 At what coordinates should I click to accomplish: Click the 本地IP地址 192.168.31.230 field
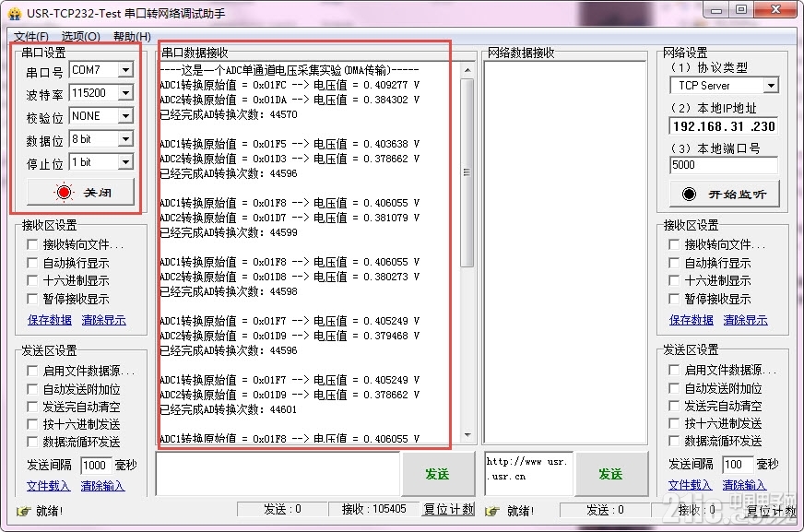pos(724,126)
